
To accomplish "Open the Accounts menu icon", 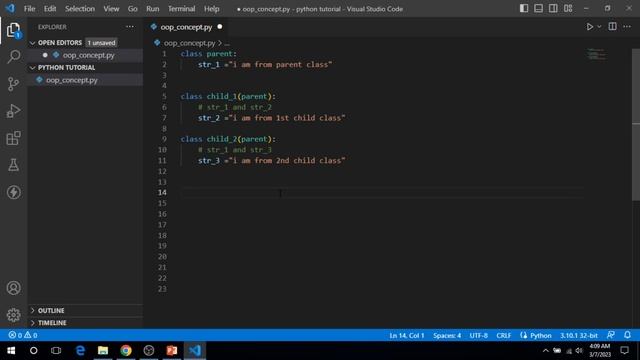I will pos(13,288).
